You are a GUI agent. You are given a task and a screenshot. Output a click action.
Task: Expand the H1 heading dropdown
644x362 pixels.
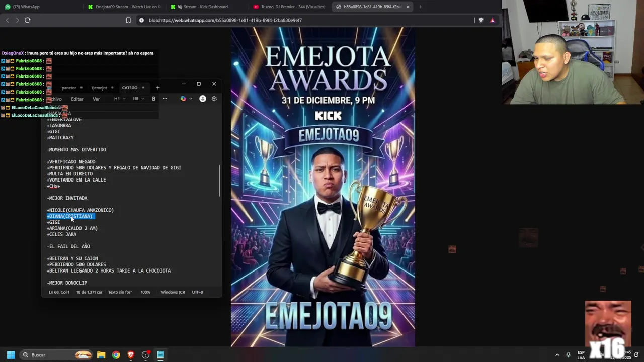click(x=120, y=99)
